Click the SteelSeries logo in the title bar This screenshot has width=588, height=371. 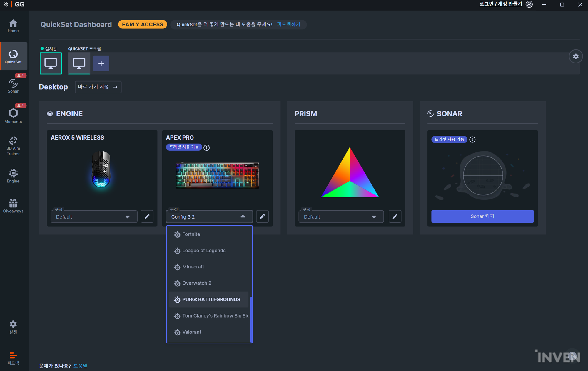[x=6, y=4]
